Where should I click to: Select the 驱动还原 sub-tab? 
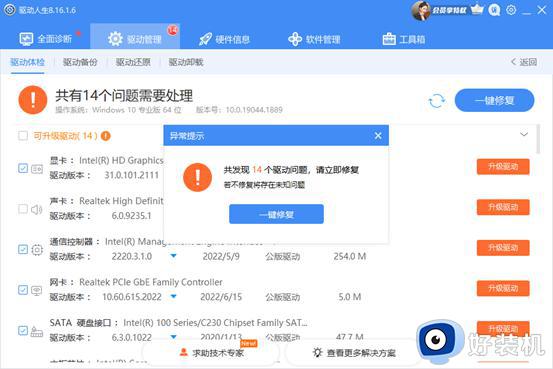(133, 62)
